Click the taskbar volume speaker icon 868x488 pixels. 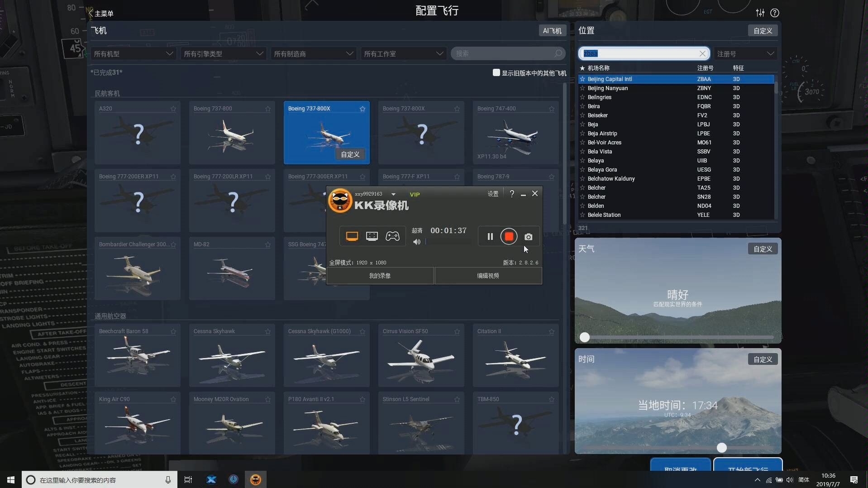790,480
